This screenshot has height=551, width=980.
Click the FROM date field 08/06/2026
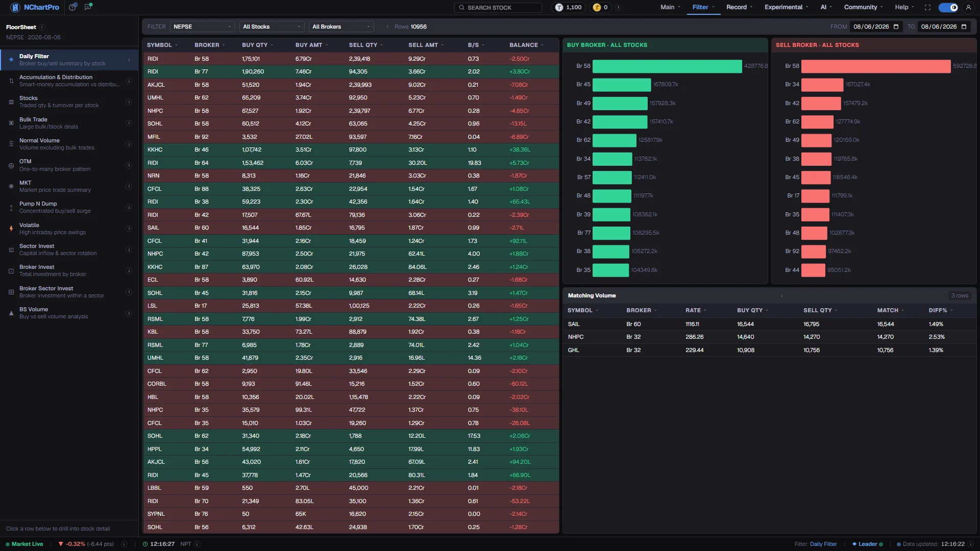pos(876,27)
